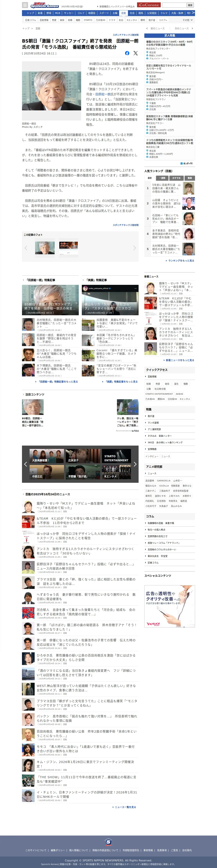
Task: Expand the 我が道 feature item
Action: coord(170,416)
